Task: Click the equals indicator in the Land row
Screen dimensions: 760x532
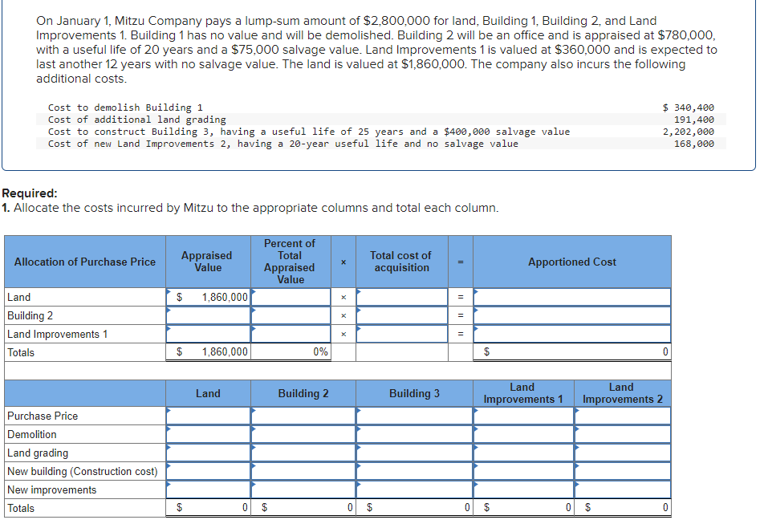Action: point(459,297)
